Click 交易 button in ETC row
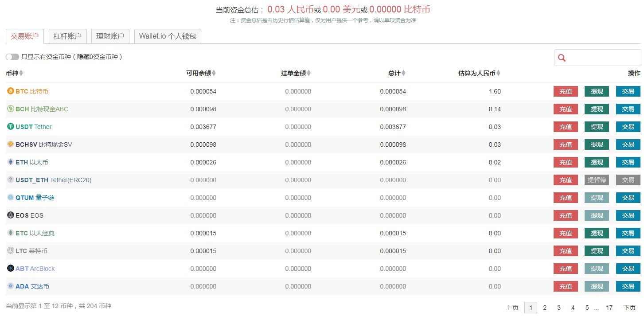 628,233
